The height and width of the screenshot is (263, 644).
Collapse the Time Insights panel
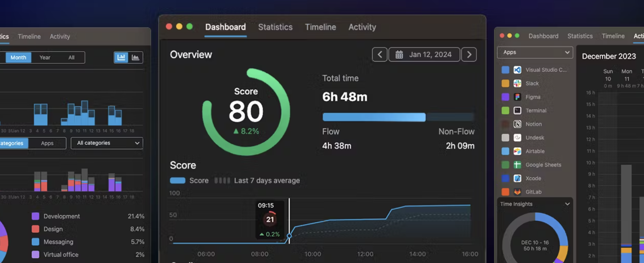(x=567, y=204)
